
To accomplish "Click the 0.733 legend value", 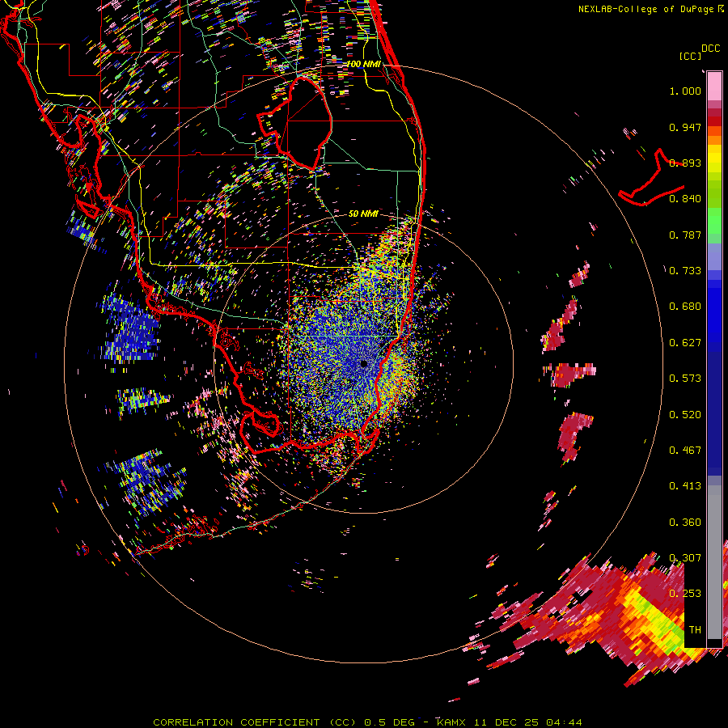I will [x=685, y=271].
